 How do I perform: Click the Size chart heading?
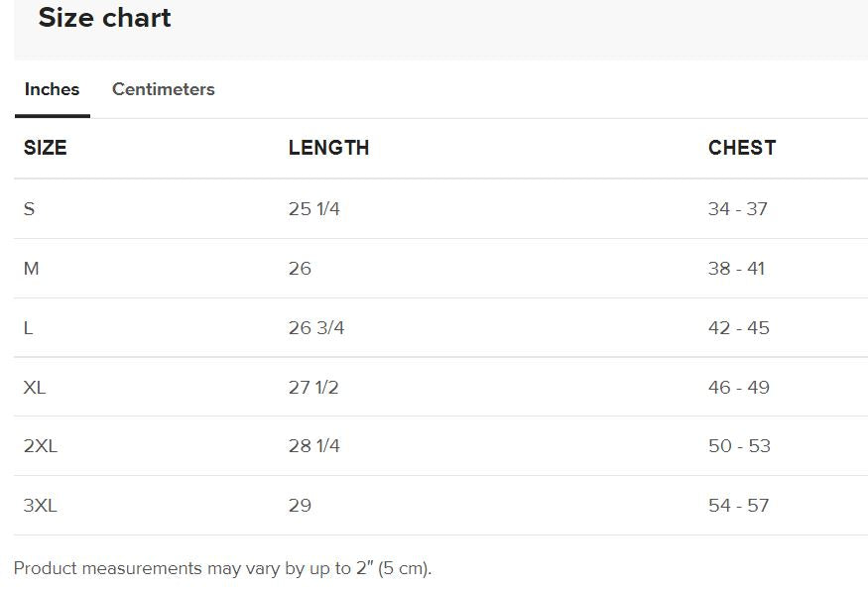(104, 18)
